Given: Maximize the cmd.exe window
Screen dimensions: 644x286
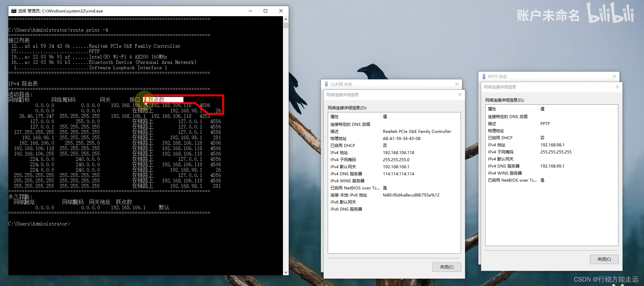Looking at the screenshot, I should 265,11.
